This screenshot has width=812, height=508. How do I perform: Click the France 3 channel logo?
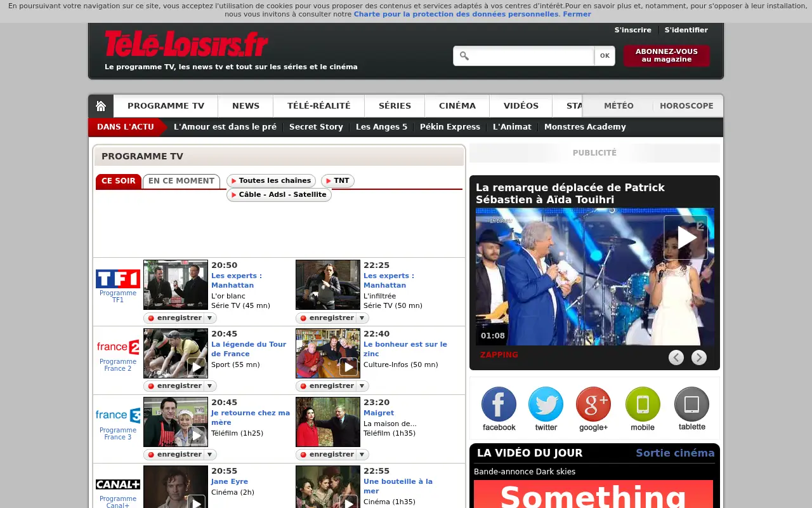(118, 415)
